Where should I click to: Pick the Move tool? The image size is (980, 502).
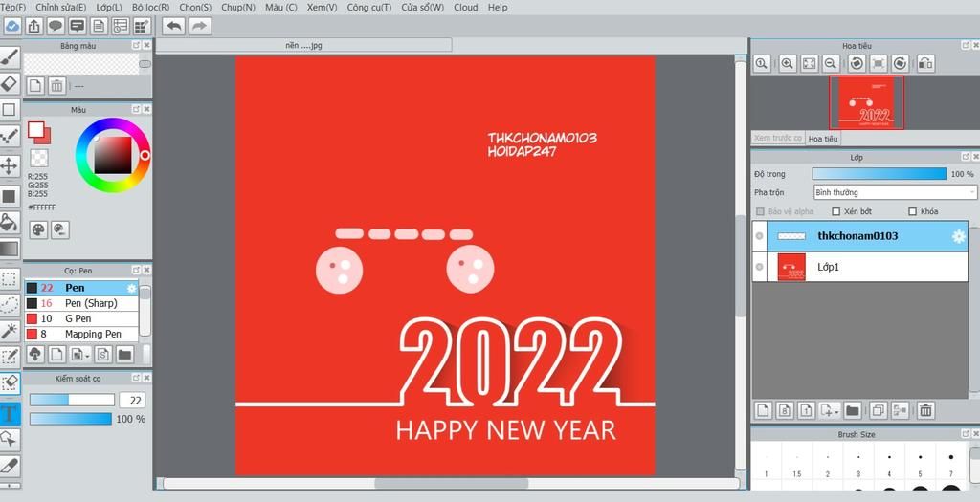pyautogui.click(x=9, y=166)
